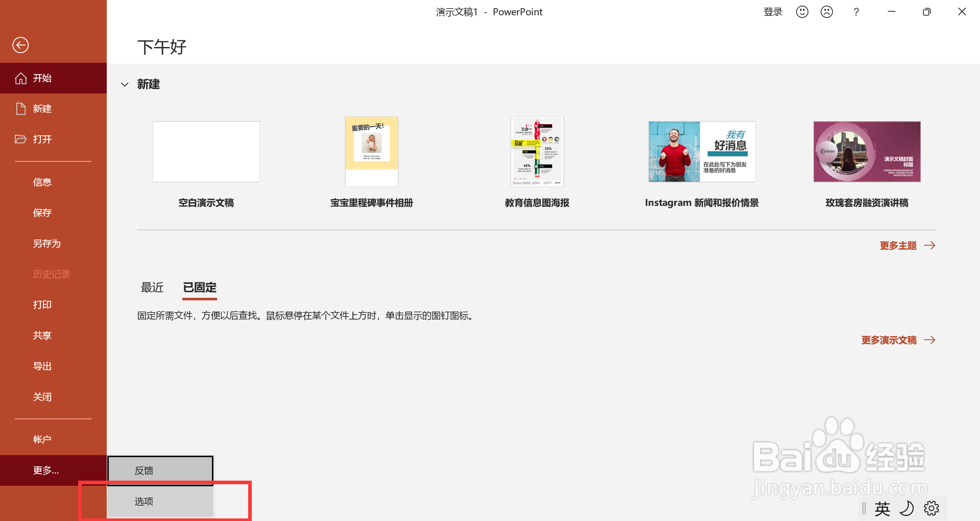Image resolution: width=980 pixels, height=521 pixels.
Task: Open 共享 in the sidebar
Action: point(53,336)
